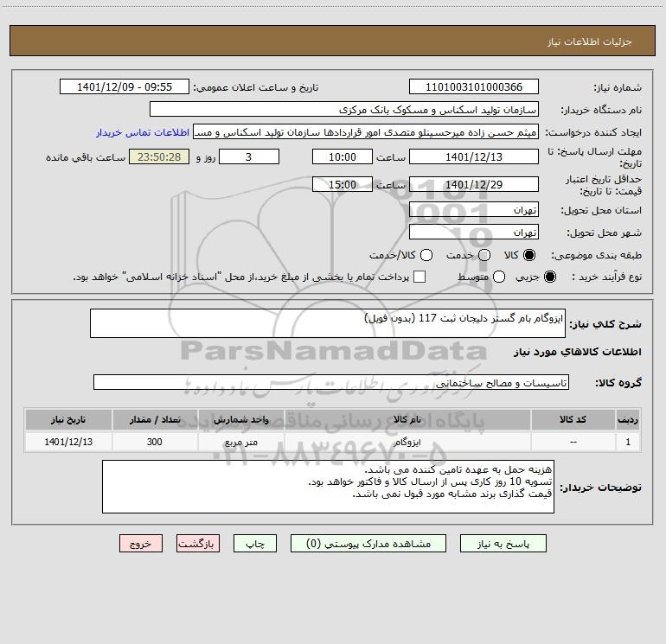Image resolution: width=666 pixels, height=644 pixels.
Task: Click the table date cell 1401/12/13
Action: [x=68, y=442]
